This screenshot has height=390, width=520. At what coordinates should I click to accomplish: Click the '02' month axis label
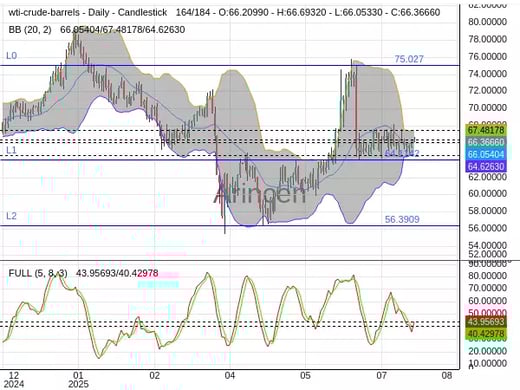pyautogui.click(x=155, y=376)
